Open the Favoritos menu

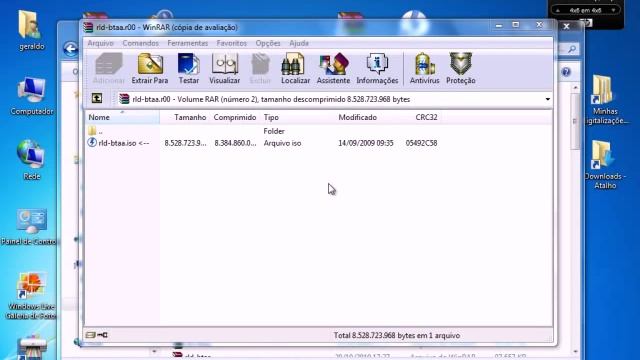[x=231, y=43]
